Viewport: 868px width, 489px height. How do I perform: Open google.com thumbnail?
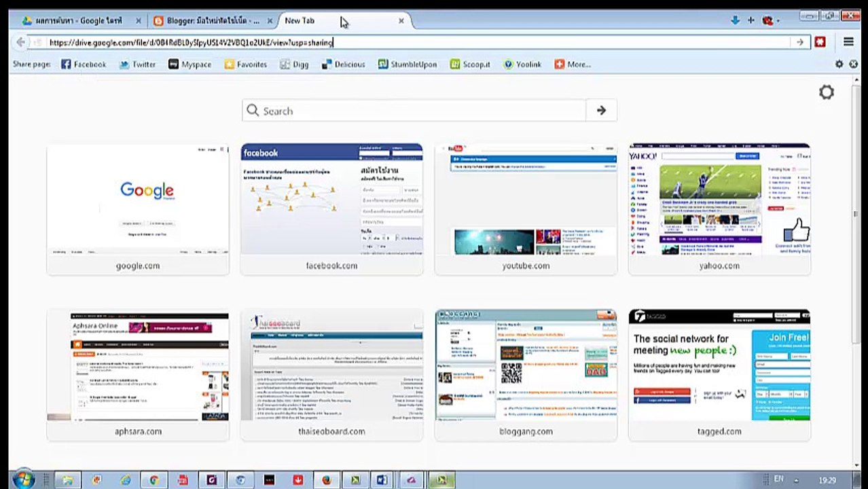(138, 200)
